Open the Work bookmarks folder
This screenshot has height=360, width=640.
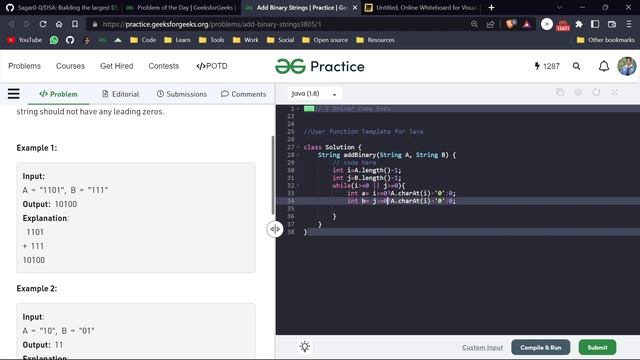245,40
